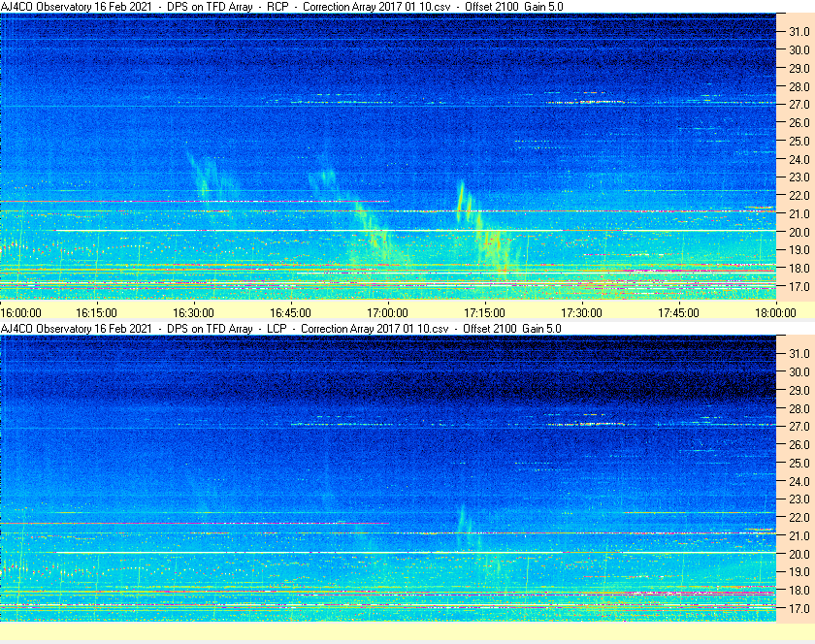This screenshot has height=644, width=815.
Task: Click the 19.0 frequency label on RCP plot
Action: (x=799, y=250)
